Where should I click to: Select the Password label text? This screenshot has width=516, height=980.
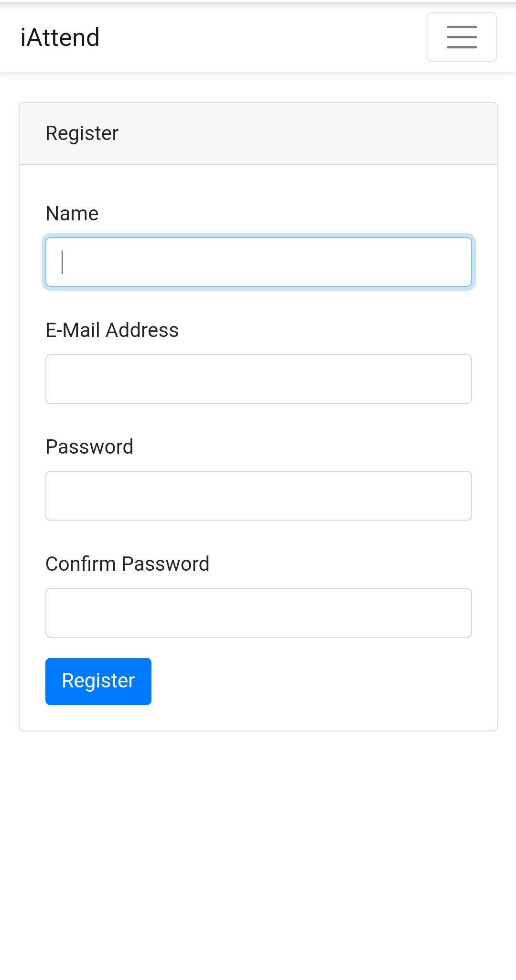click(89, 447)
